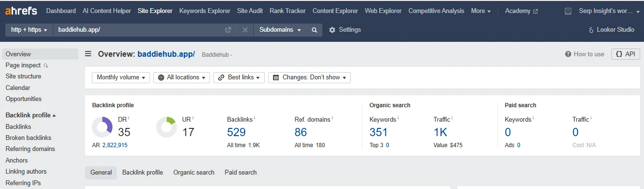
Task: Open Linking authors in sidebar
Action: point(26,172)
